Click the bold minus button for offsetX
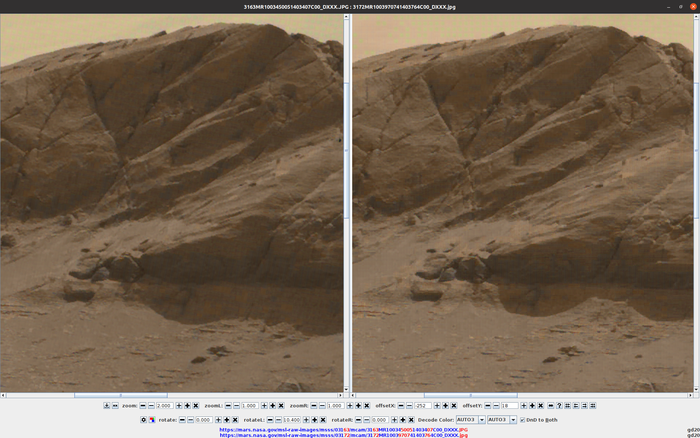 pyautogui.click(x=401, y=405)
